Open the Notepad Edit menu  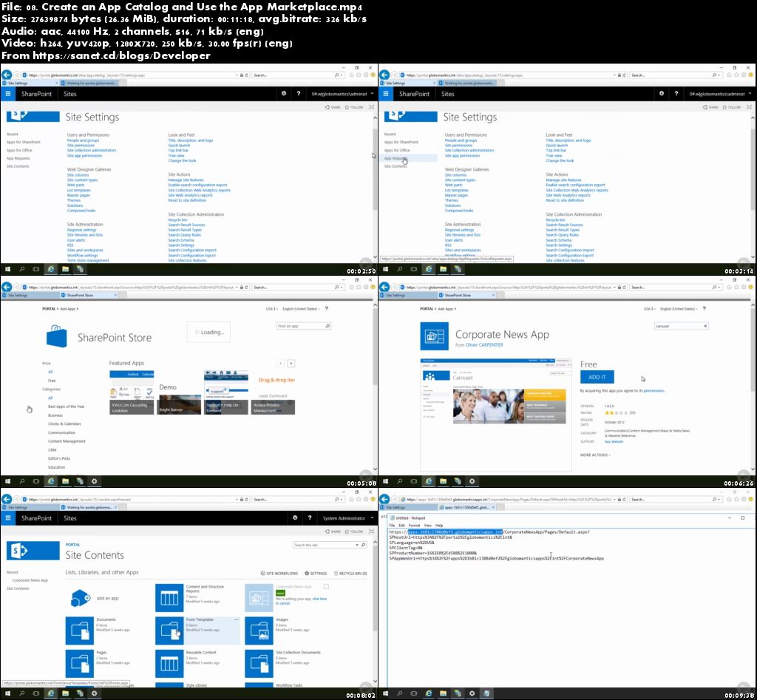(x=401, y=526)
